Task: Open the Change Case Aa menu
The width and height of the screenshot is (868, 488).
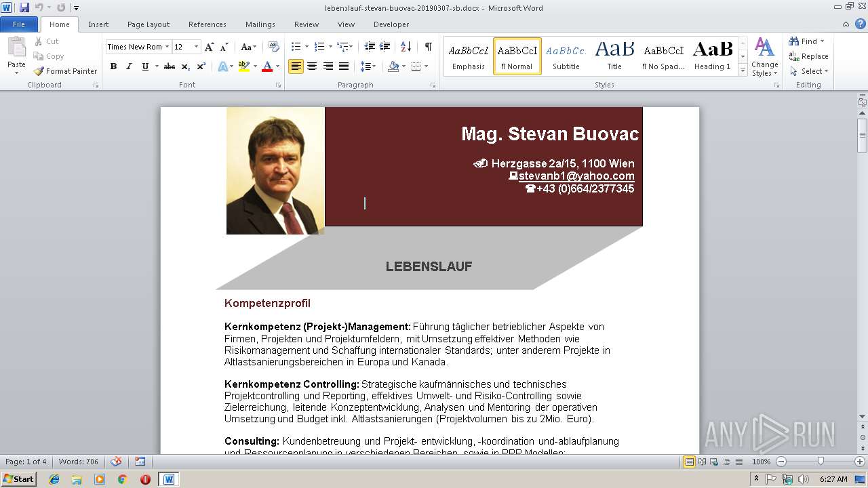Action: pos(248,47)
